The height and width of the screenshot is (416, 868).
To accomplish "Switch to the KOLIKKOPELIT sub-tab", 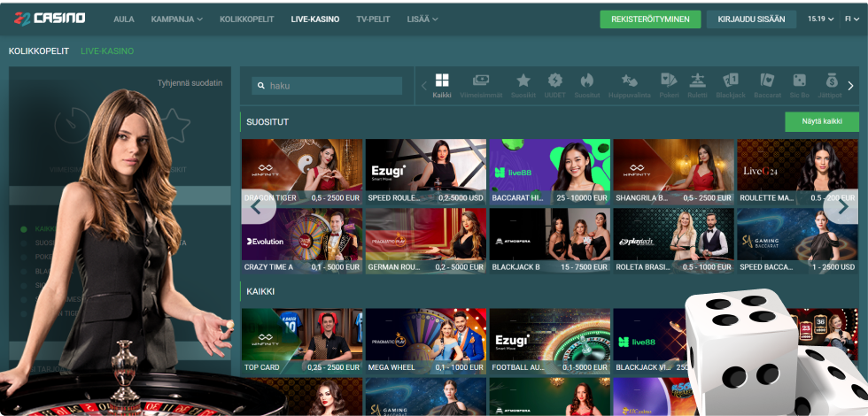I will (39, 51).
